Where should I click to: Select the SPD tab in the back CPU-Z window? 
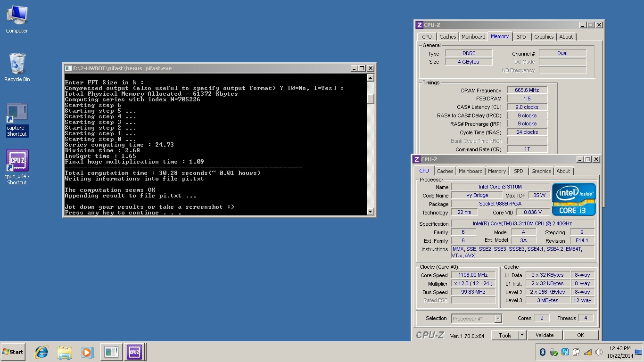[521, 37]
